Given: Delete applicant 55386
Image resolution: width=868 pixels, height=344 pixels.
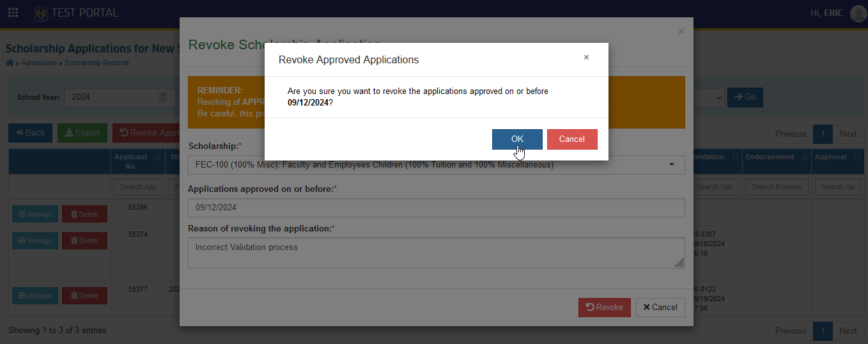Looking at the screenshot, I should [84, 214].
